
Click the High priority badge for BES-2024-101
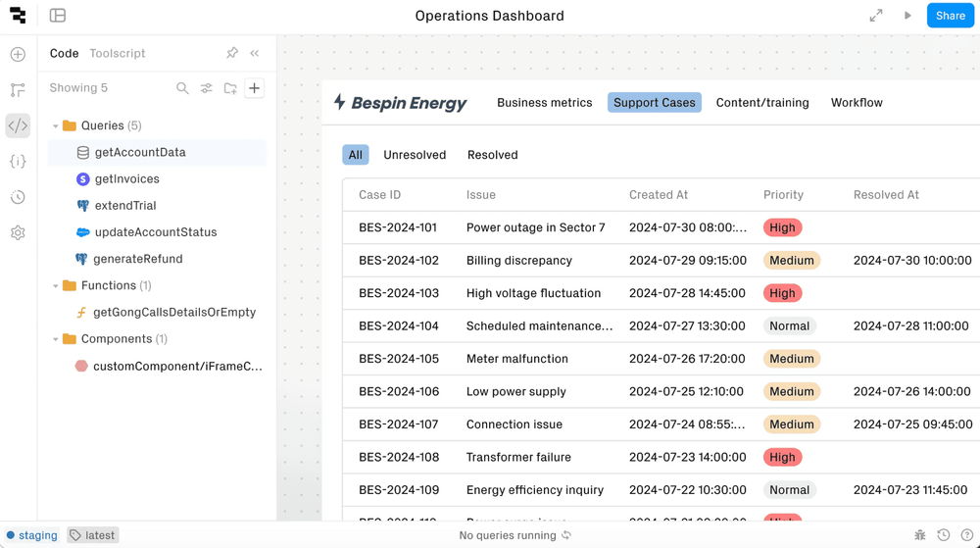tap(782, 227)
